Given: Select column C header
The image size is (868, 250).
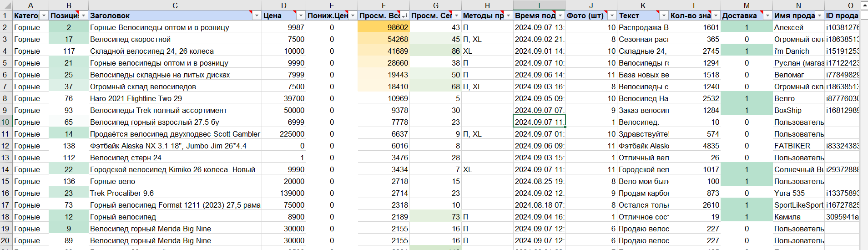Looking at the screenshot, I should pyautogui.click(x=175, y=5).
